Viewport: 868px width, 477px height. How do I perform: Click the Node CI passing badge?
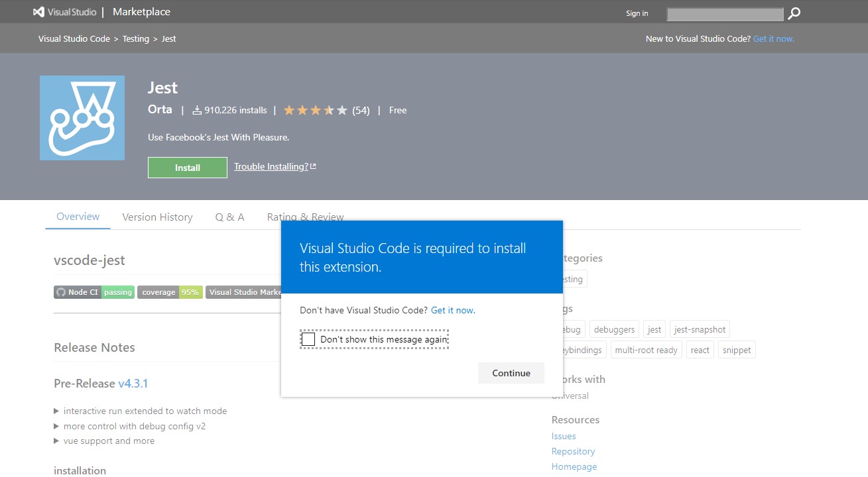click(94, 292)
